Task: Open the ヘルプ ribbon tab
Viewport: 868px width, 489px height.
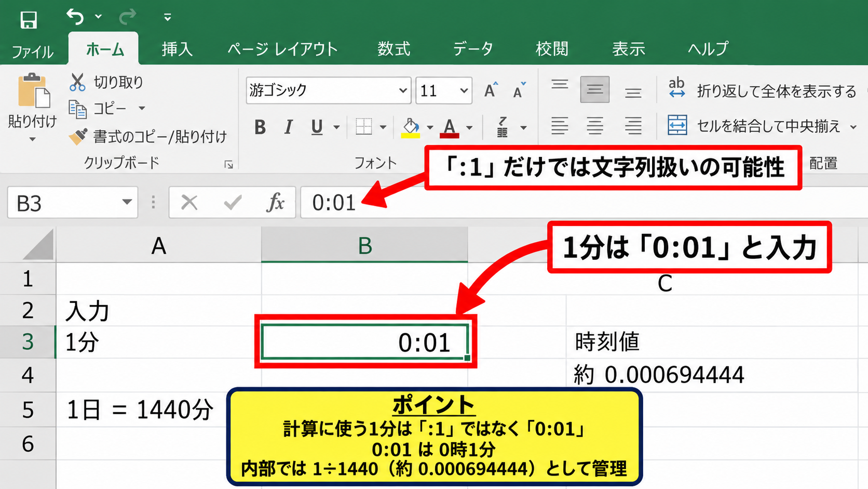Action: 708,49
